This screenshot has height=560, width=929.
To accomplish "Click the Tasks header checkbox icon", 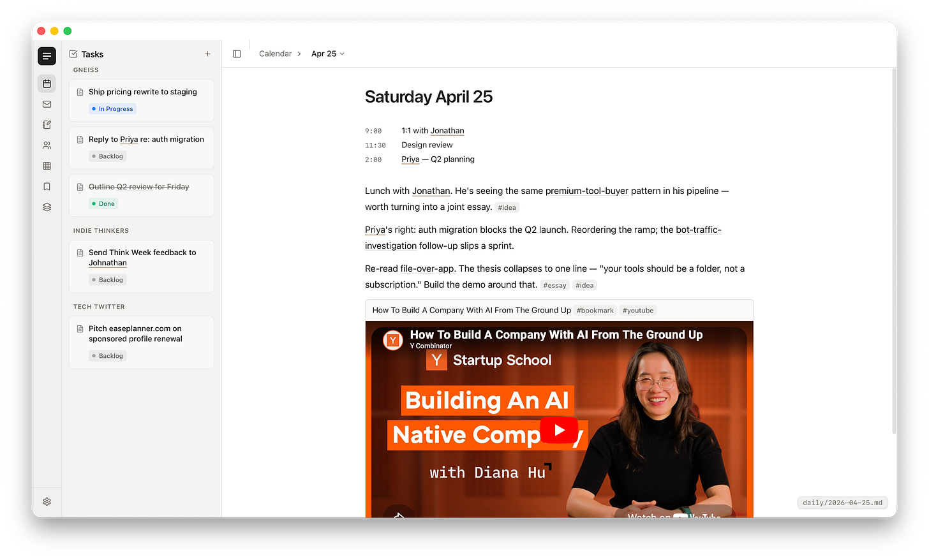I will (x=73, y=54).
